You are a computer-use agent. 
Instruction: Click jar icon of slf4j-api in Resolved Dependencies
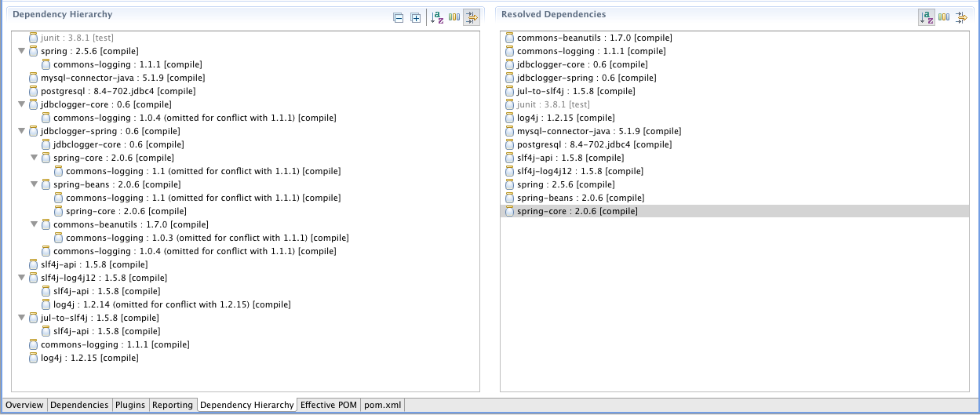point(509,158)
